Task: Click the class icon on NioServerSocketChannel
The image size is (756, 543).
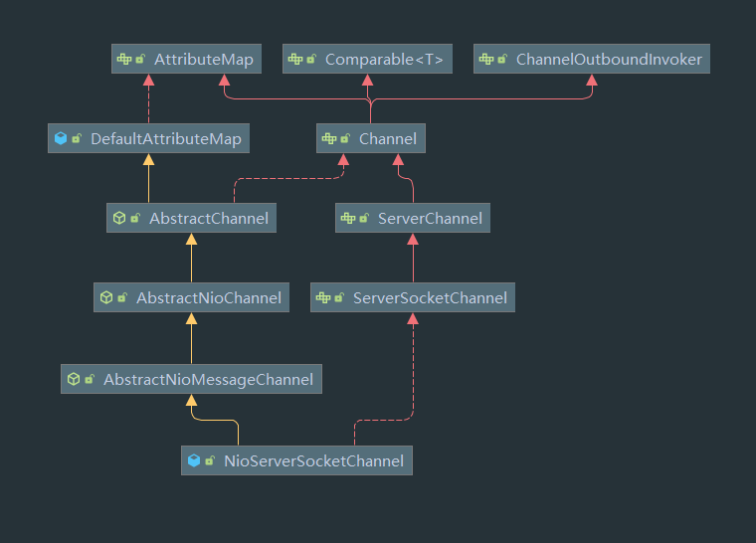Action: coord(194,461)
